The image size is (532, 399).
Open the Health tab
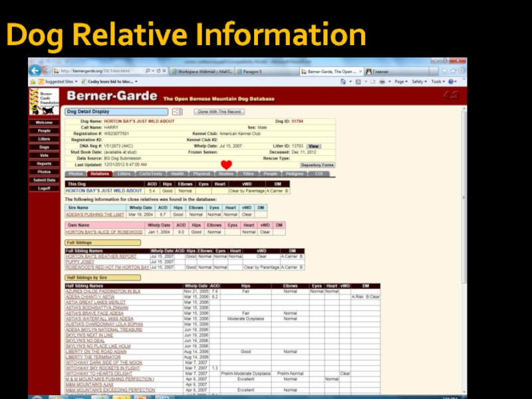[x=178, y=174]
